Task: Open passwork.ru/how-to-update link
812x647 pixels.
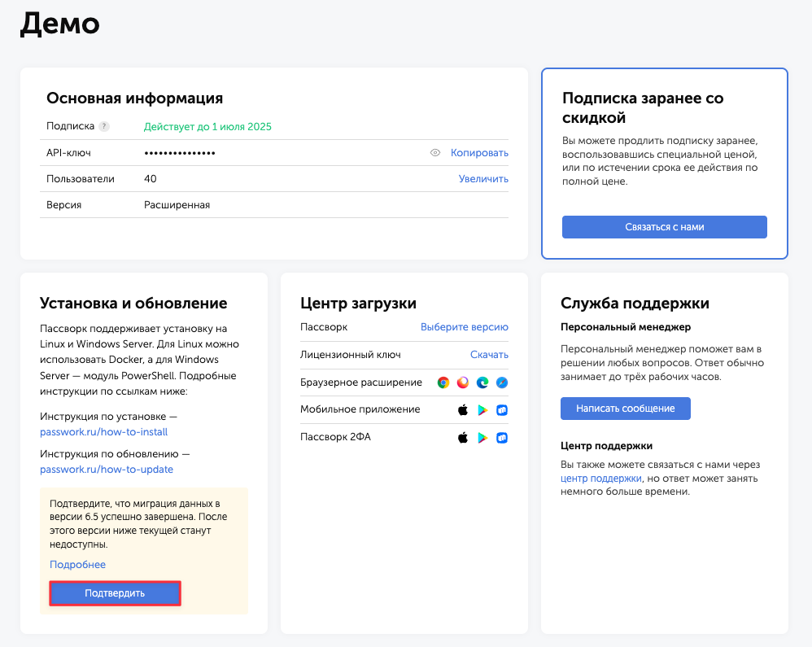Action: pyautogui.click(x=107, y=470)
